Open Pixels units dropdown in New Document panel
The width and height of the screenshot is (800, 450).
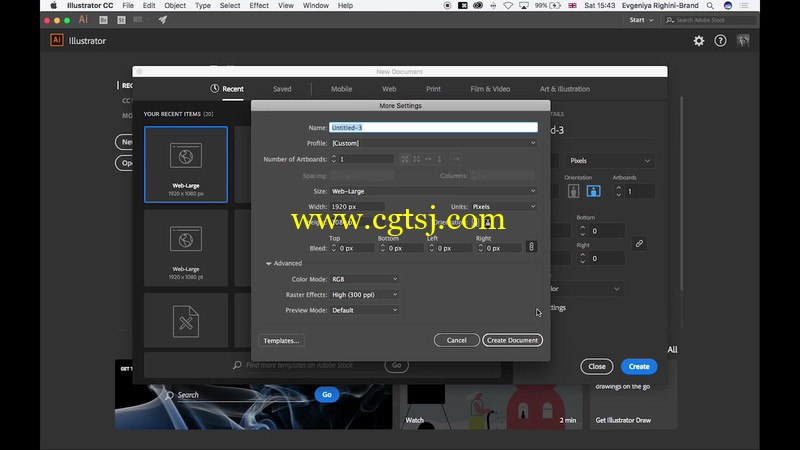(609, 161)
